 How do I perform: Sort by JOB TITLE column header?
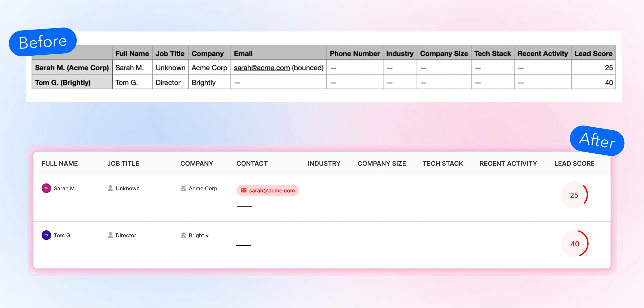[123, 163]
